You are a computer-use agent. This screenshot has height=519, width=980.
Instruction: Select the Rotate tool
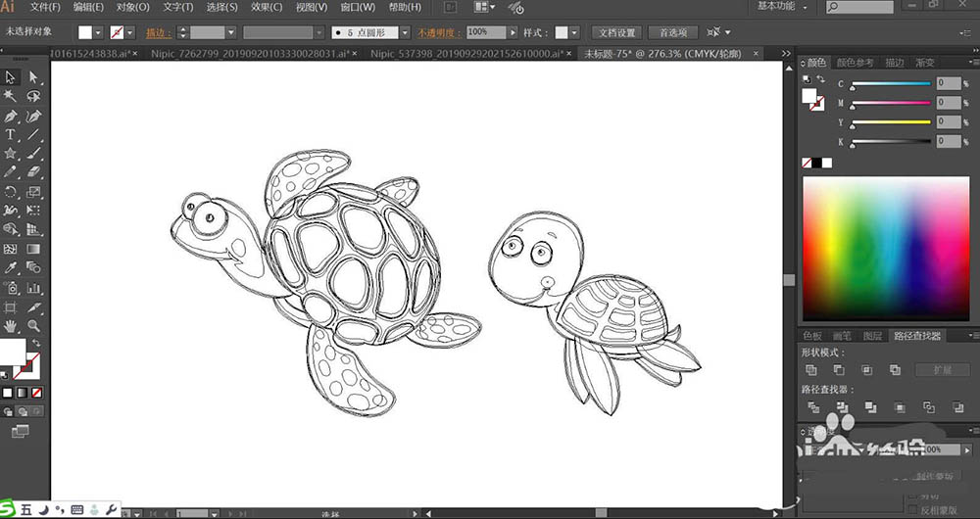[x=10, y=191]
